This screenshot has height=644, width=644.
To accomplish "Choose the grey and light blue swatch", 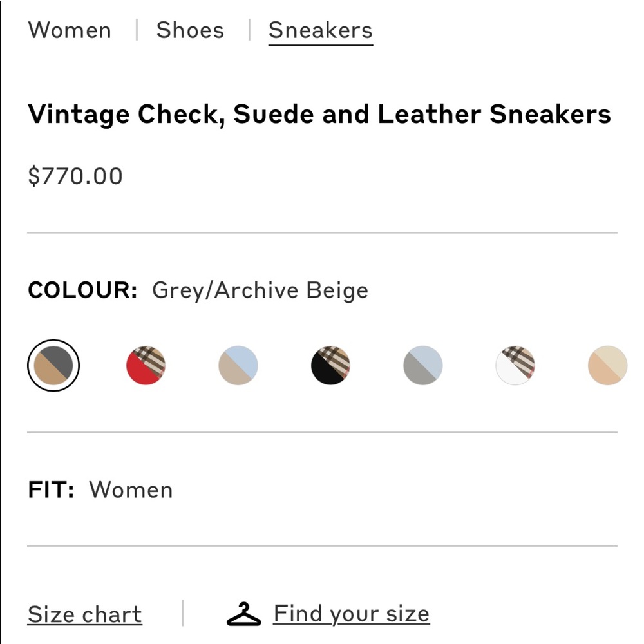I will [423, 365].
